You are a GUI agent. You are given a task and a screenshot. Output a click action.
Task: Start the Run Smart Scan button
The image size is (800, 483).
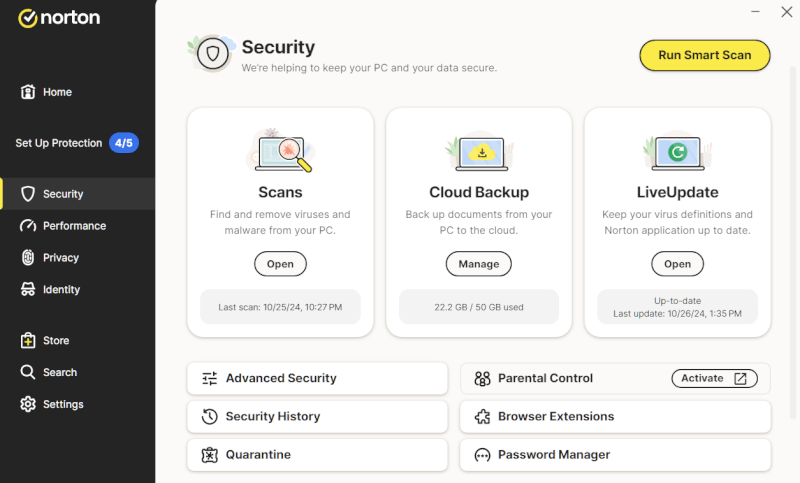click(705, 55)
